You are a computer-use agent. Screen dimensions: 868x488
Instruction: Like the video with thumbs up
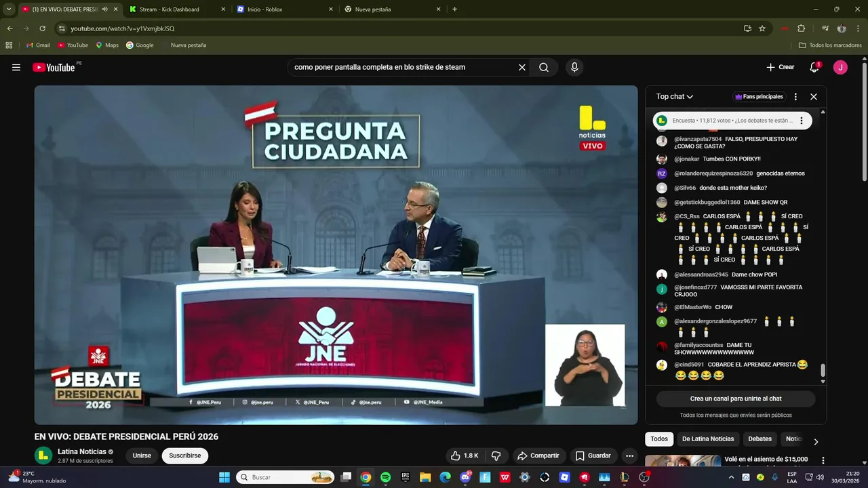pos(465,455)
